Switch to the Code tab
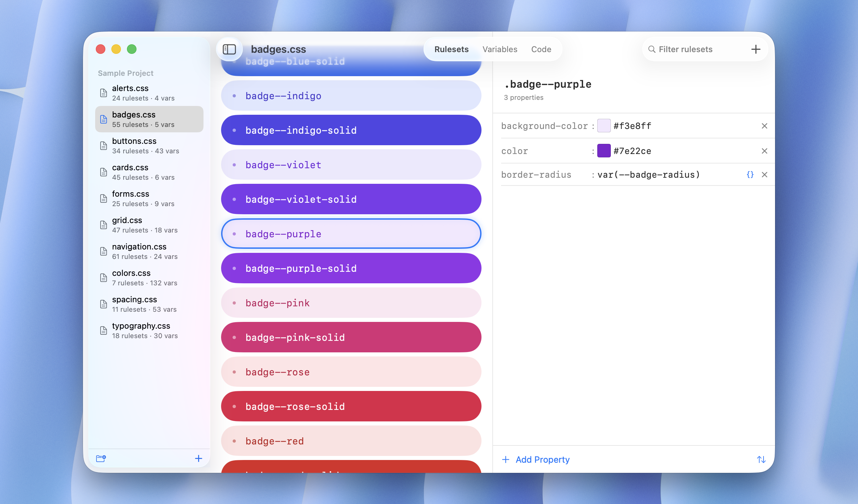Viewport: 858px width, 504px height. point(541,49)
